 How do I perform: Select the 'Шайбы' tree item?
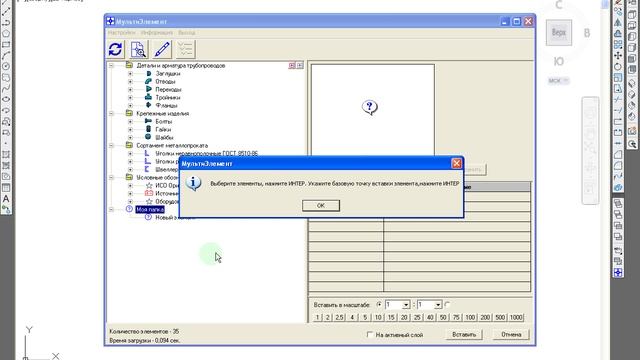(164, 138)
